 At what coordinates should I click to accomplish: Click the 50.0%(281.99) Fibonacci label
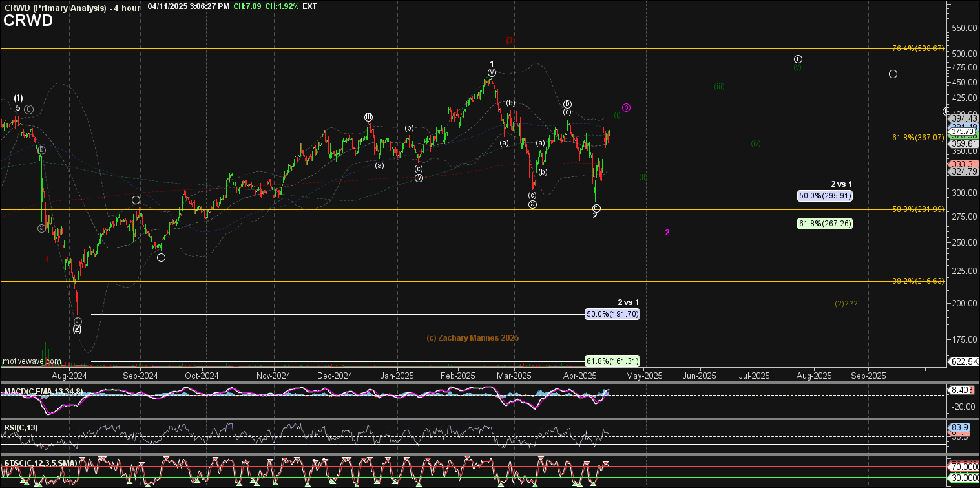918,209
